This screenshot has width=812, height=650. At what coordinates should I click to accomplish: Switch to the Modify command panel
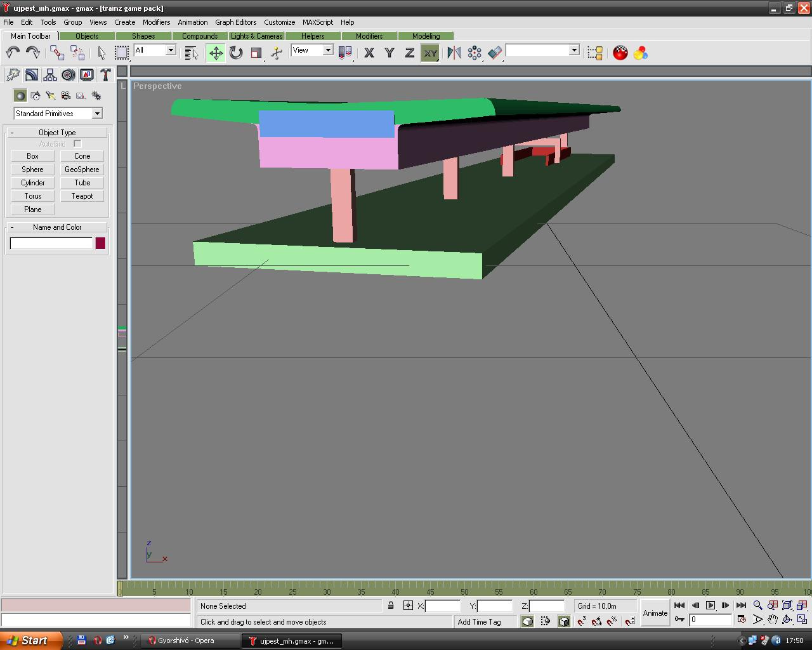32,75
